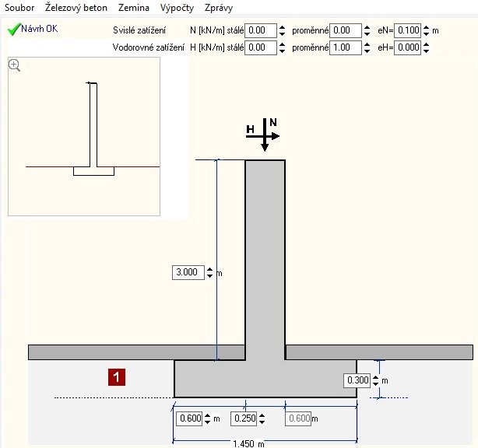Click the total width 1.450 m label

(x=248, y=443)
